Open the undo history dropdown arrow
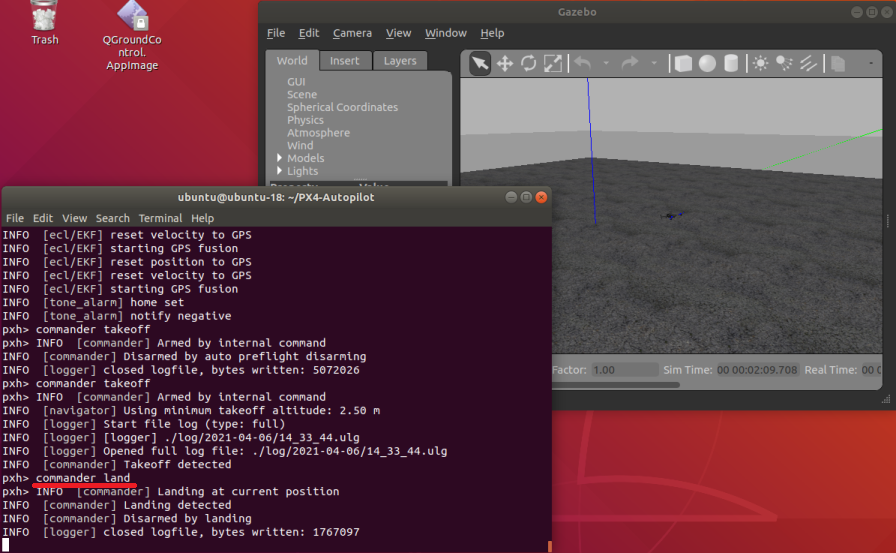 click(x=606, y=63)
